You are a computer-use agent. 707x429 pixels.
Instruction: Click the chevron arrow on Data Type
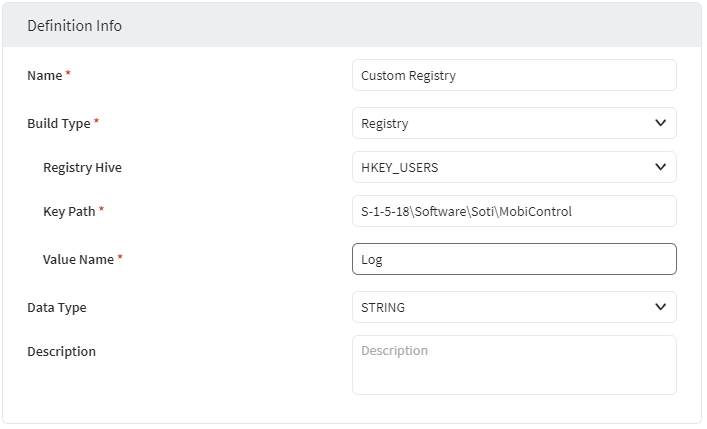660,307
